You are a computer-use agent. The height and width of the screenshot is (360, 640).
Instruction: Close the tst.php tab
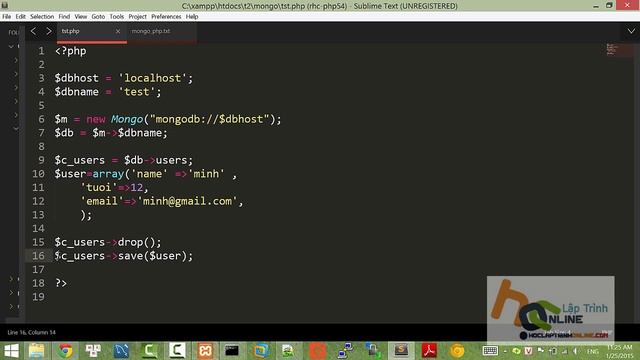118,31
